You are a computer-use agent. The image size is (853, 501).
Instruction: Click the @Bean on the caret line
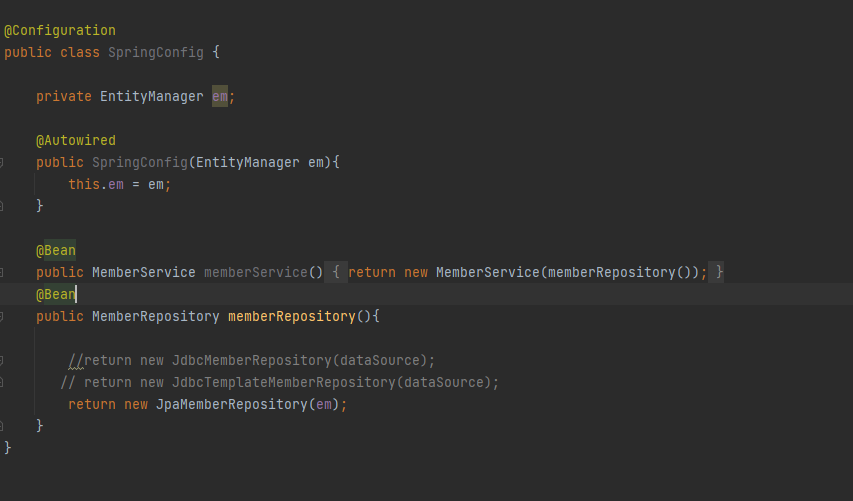(x=56, y=294)
